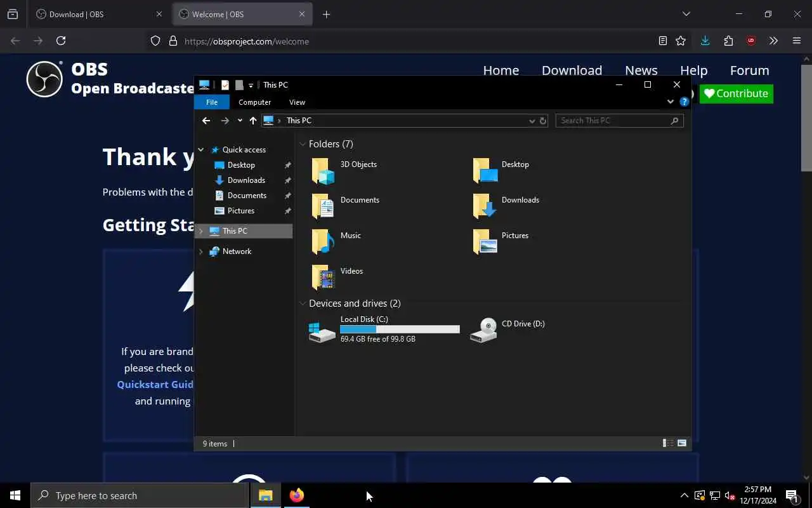Image resolution: width=812 pixels, height=508 pixels.
Task: Open recent locations dropdown arrow
Action: [240, 121]
